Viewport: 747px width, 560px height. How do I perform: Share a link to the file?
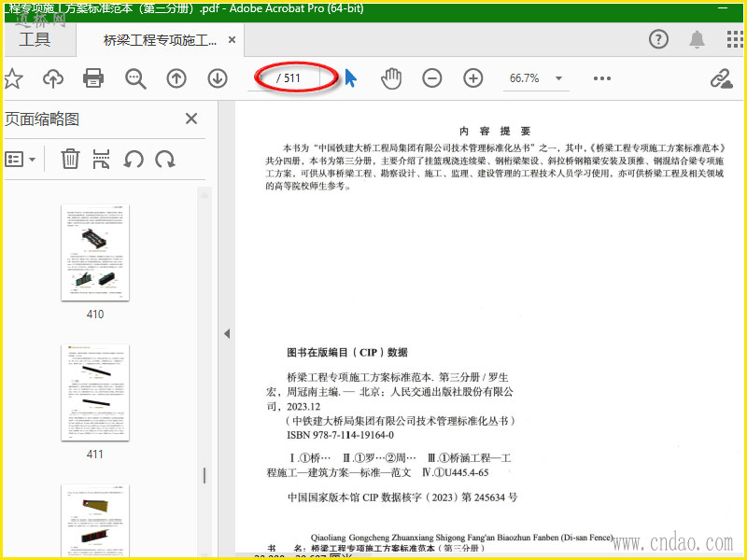pyautogui.click(x=721, y=78)
